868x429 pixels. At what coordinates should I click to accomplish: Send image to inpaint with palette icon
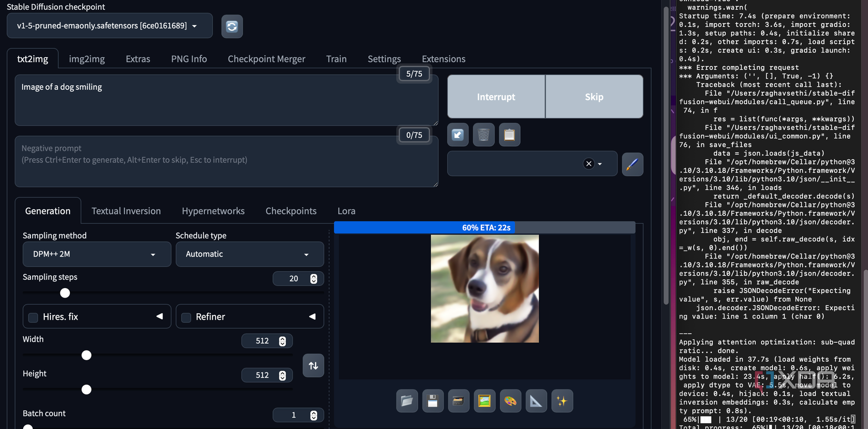click(x=510, y=401)
